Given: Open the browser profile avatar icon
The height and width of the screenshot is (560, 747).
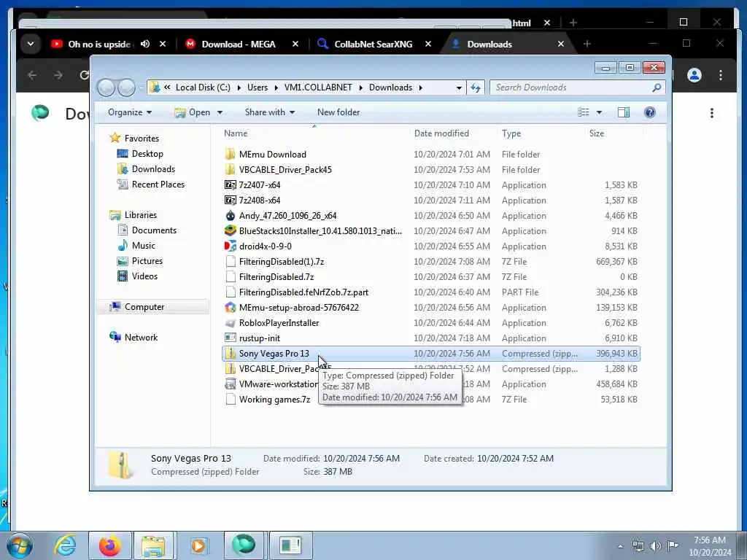Looking at the screenshot, I should (694, 75).
